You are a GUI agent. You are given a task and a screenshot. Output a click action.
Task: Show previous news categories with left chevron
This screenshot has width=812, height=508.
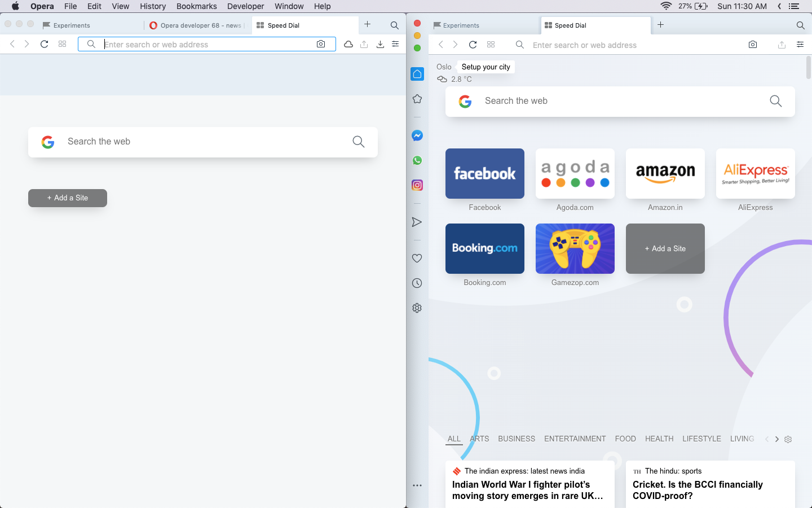pyautogui.click(x=767, y=439)
